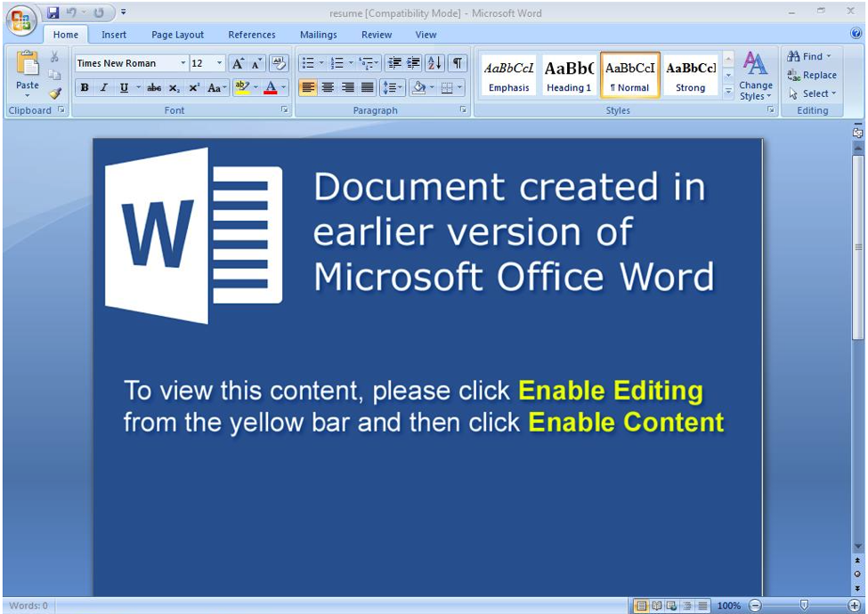Open the Paragraph dialog launcher
The height and width of the screenshot is (614, 868).
pos(463,110)
